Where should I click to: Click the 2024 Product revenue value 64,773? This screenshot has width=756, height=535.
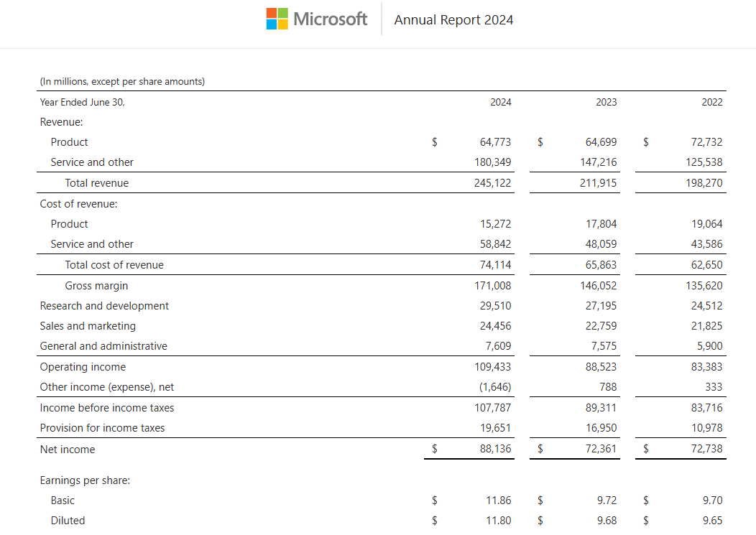point(495,142)
